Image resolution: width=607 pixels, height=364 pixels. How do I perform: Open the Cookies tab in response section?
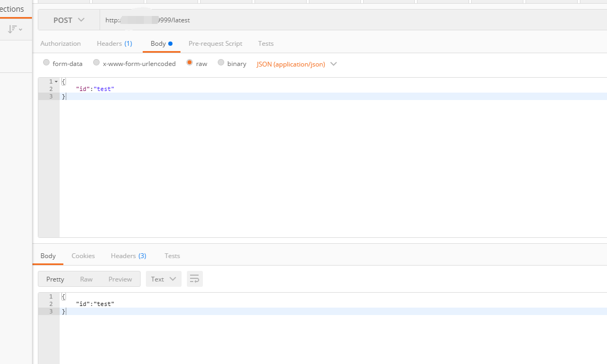[x=83, y=255]
